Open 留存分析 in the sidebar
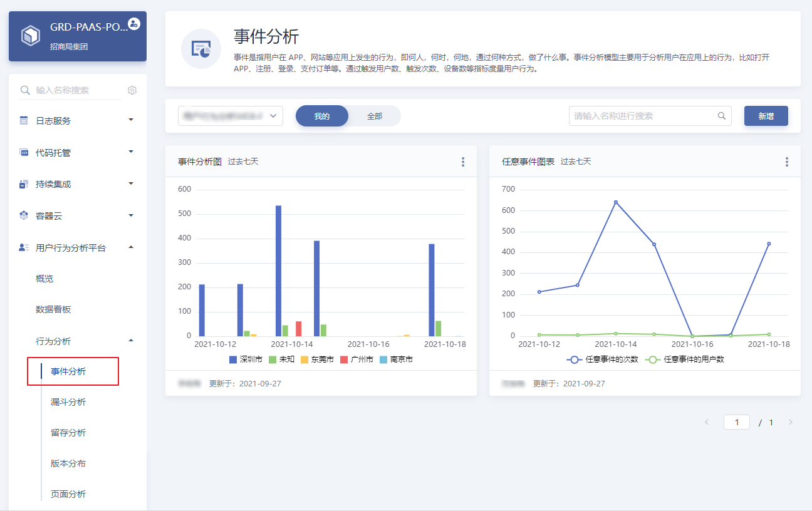This screenshot has width=812, height=511. pos(68,433)
